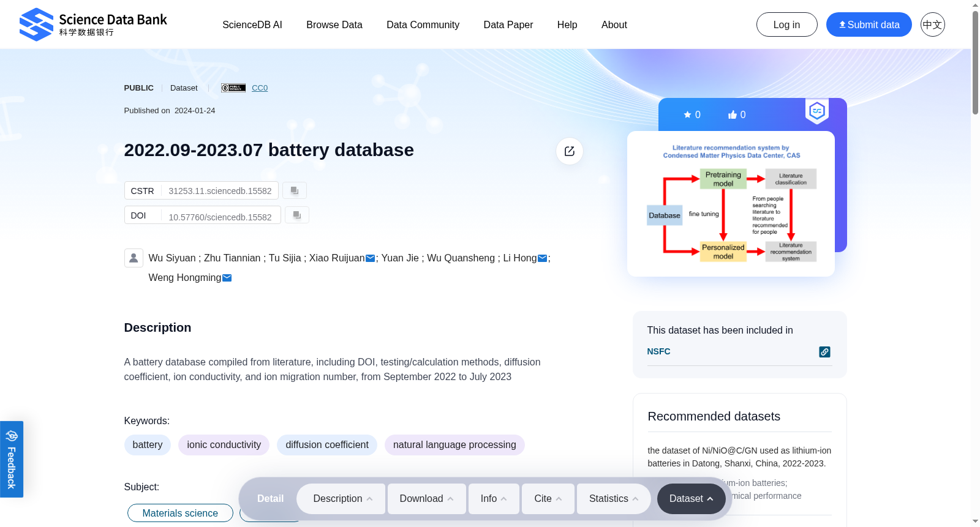Click the Submit data button
Image resolution: width=980 pixels, height=527 pixels.
coord(869,24)
